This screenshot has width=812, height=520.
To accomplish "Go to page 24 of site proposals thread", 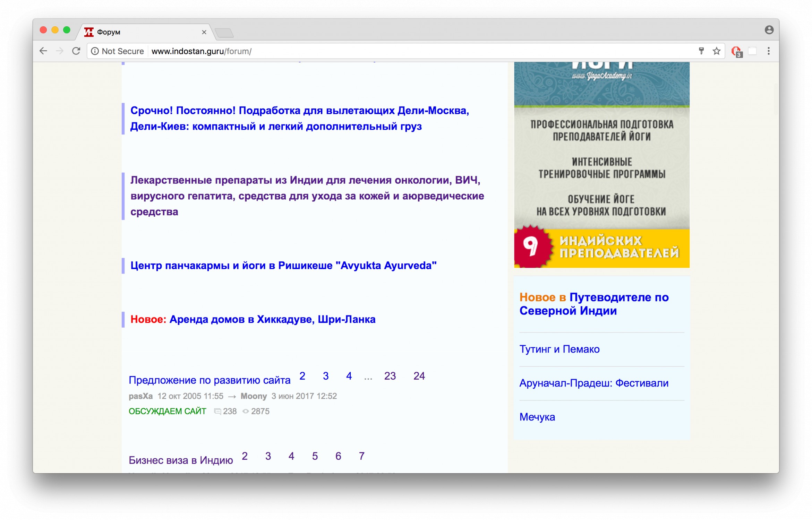I will pos(419,376).
